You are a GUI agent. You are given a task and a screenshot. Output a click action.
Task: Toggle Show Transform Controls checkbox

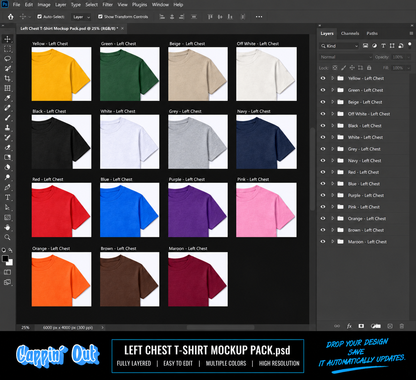[x=100, y=16]
